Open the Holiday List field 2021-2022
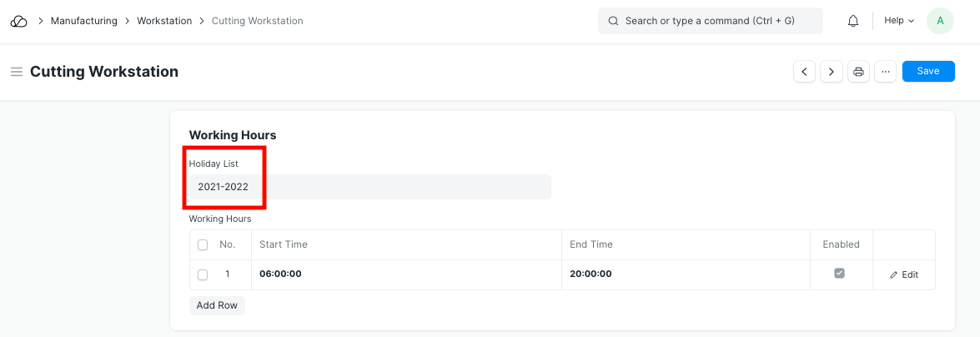The width and height of the screenshot is (980, 337). click(x=369, y=187)
